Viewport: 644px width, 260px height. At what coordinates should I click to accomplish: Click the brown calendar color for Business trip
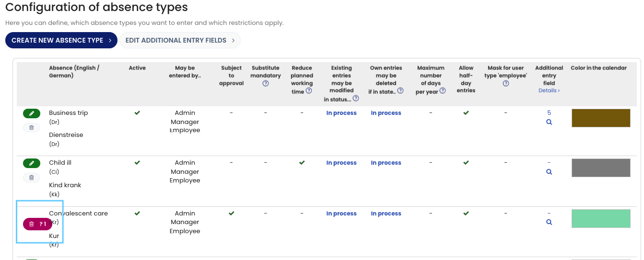[600, 118]
